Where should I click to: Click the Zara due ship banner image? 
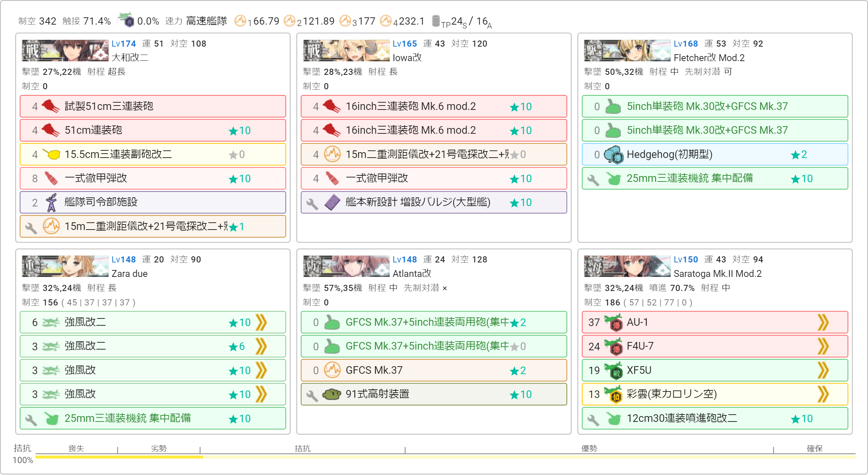pos(65,266)
